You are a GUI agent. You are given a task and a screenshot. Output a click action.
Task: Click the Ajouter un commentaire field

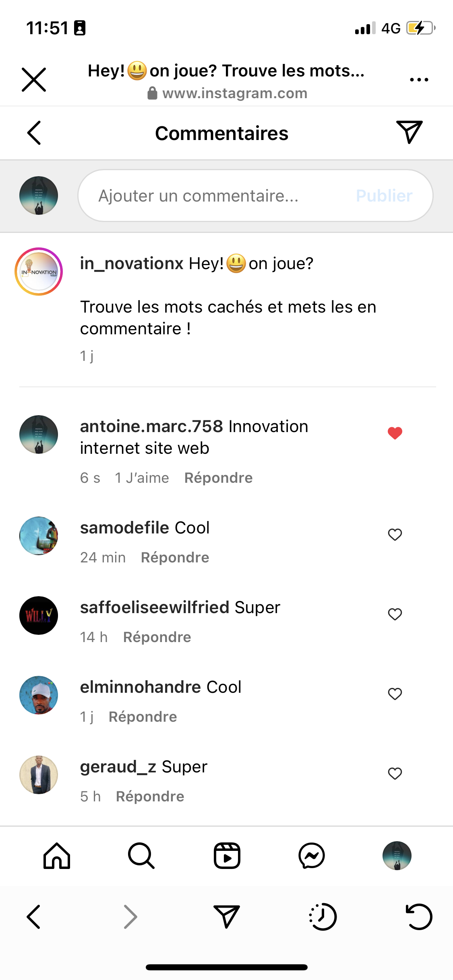[217, 196]
